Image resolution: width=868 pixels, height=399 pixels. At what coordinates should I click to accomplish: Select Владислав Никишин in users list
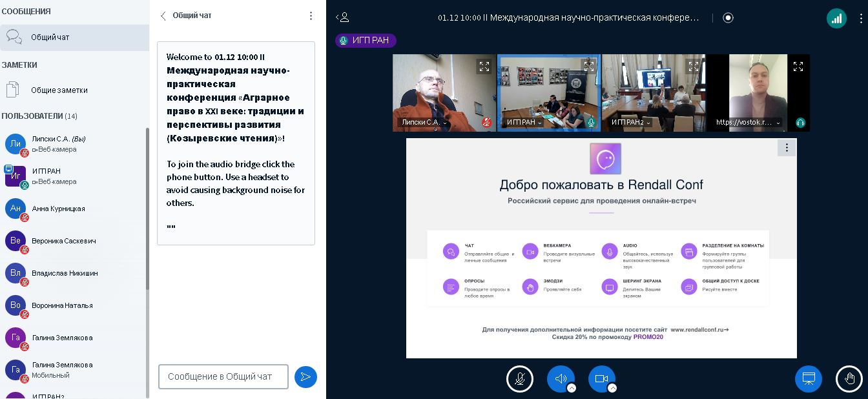coord(73,273)
